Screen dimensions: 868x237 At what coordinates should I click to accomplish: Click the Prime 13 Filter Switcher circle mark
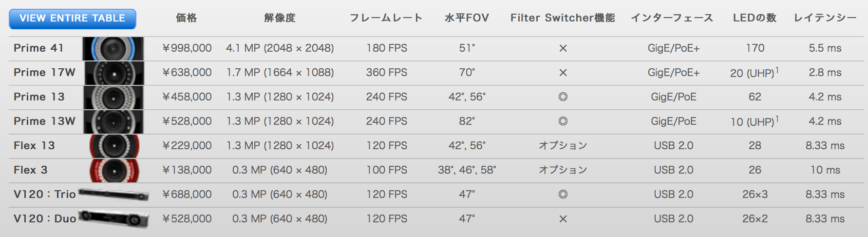click(563, 97)
